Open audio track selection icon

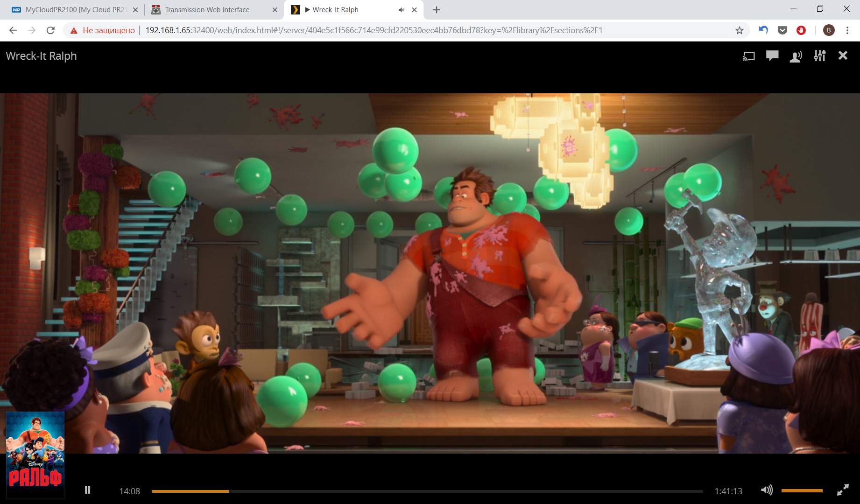(x=796, y=56)
